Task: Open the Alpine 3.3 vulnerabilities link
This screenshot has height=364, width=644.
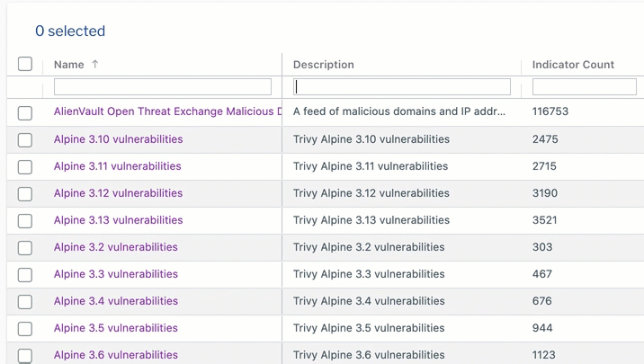Action: pos(116,274)
